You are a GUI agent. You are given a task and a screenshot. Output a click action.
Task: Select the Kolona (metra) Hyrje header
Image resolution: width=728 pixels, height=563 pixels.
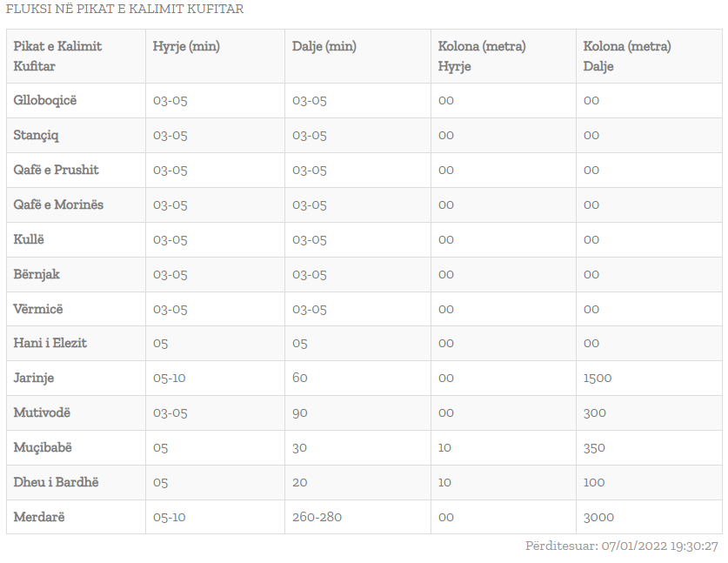[482, 57]
